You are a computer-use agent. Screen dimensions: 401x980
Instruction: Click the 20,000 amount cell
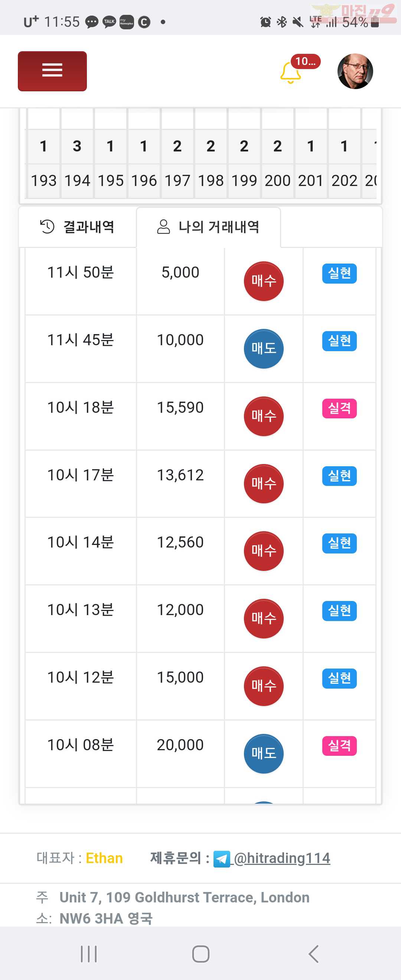pyautogui.click(x=180, y=745)
